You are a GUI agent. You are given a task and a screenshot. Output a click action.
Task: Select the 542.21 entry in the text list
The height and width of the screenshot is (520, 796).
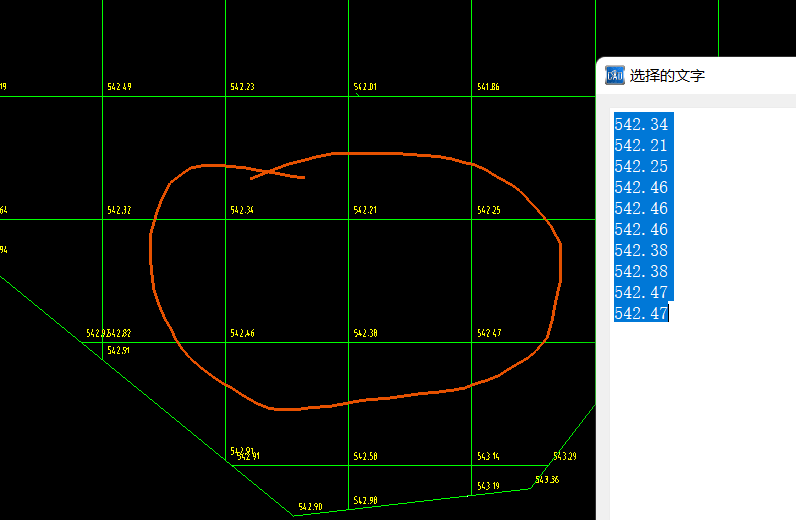(641, 146)
